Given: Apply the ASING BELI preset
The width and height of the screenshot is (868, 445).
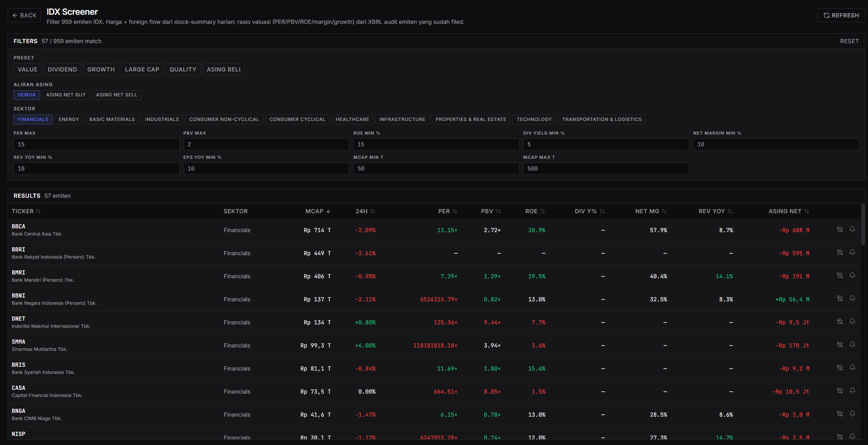Looking at the screenshot, I should tap(224, 70).
